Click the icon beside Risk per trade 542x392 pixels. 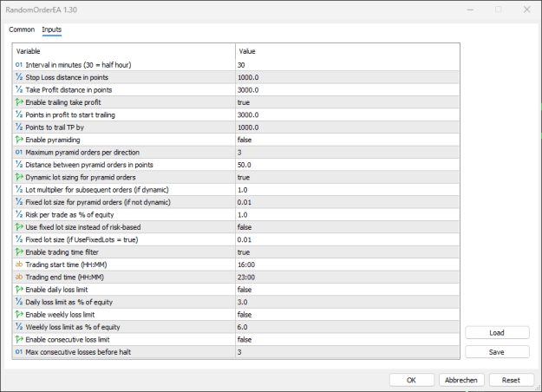tap(19, 214)
